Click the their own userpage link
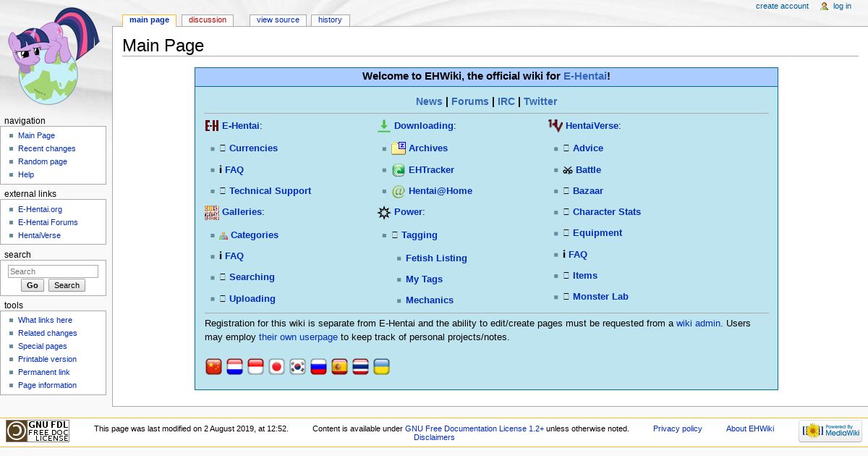 [298, 337]
